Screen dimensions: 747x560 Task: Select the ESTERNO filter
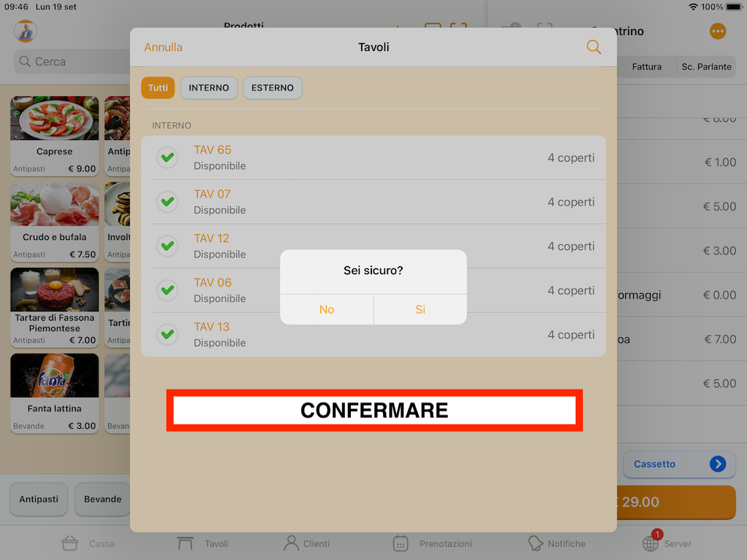click(x=273, y=87)
